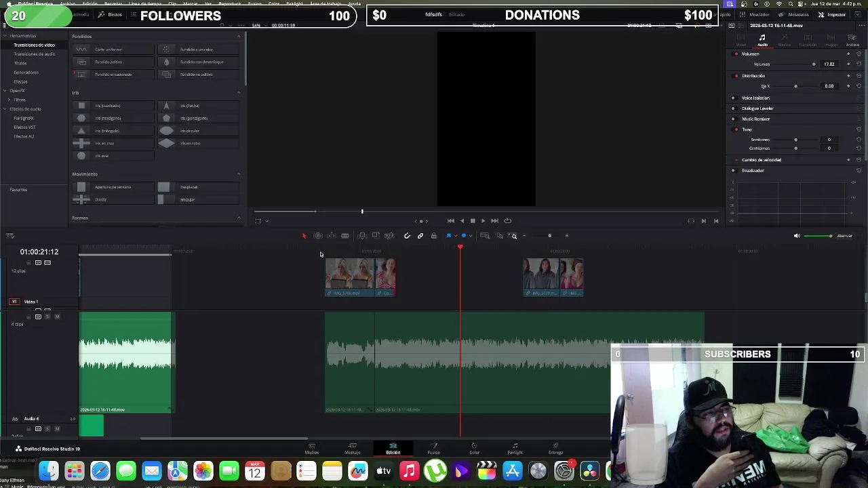Select the Corte uniforme transition
This screenshot has height=488, width=868.
tap(113, 49)
